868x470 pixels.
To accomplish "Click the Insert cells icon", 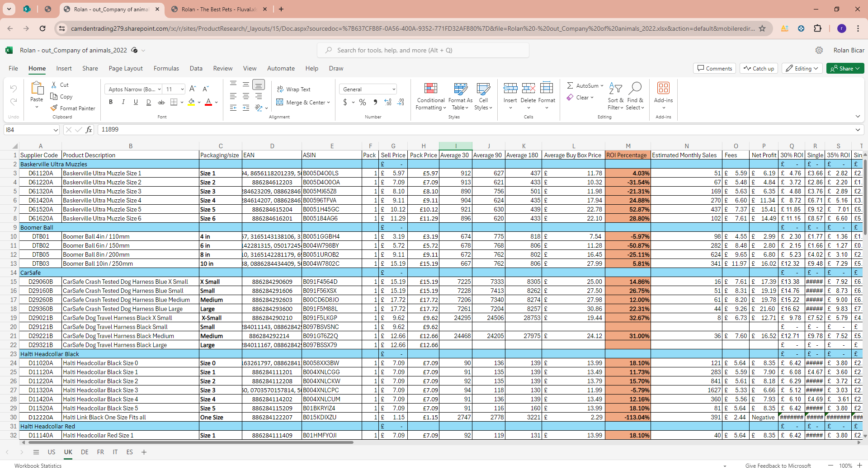I will point(510,88).
